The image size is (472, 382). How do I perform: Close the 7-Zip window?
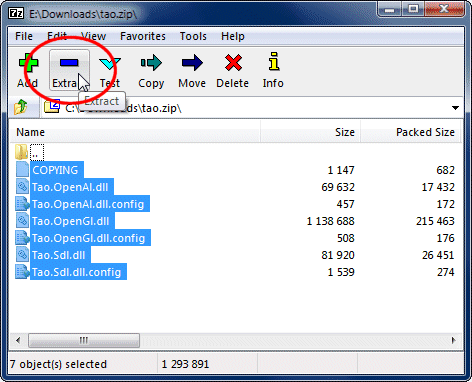(444, 9)
